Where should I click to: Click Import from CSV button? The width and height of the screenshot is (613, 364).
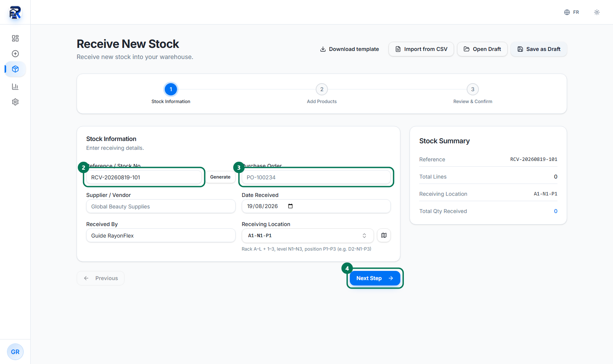421,49
